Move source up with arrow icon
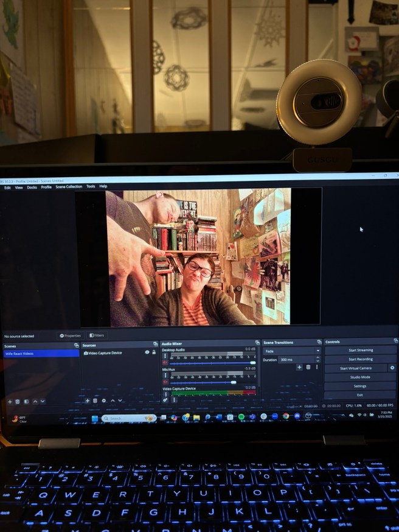 click(113, 401)
